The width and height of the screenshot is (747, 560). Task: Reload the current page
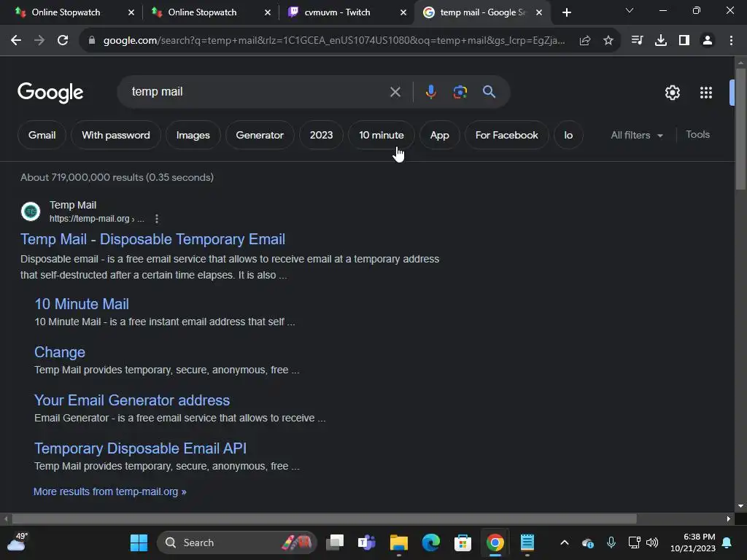pyautogui.click(x=63, y=41)
